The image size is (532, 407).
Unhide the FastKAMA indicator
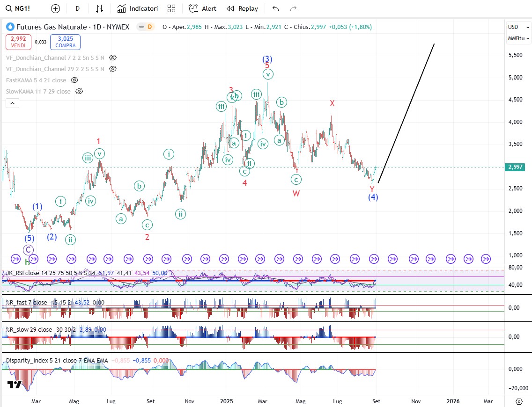[x=74, y=80]
